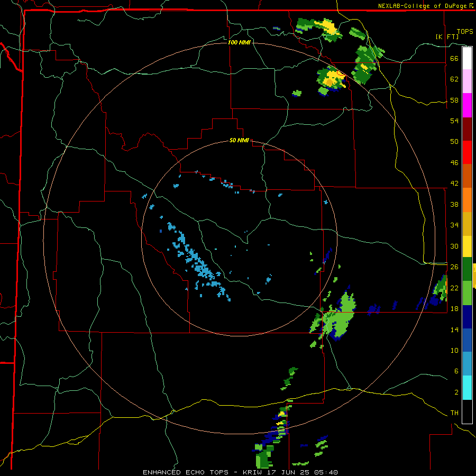Select the cyan legend swatch

pyautogui.click(x=467, y=388)
